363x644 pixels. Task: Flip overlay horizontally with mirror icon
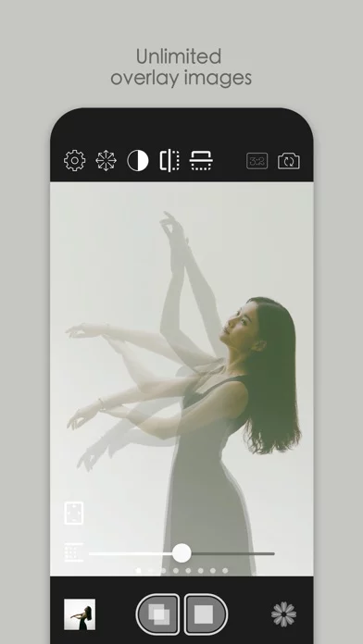(169, 161)
